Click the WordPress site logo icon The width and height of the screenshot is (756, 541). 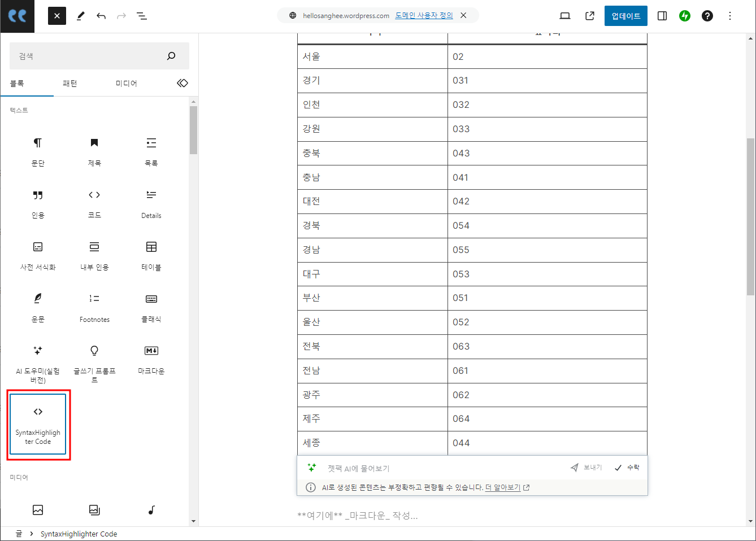(17, 16)
